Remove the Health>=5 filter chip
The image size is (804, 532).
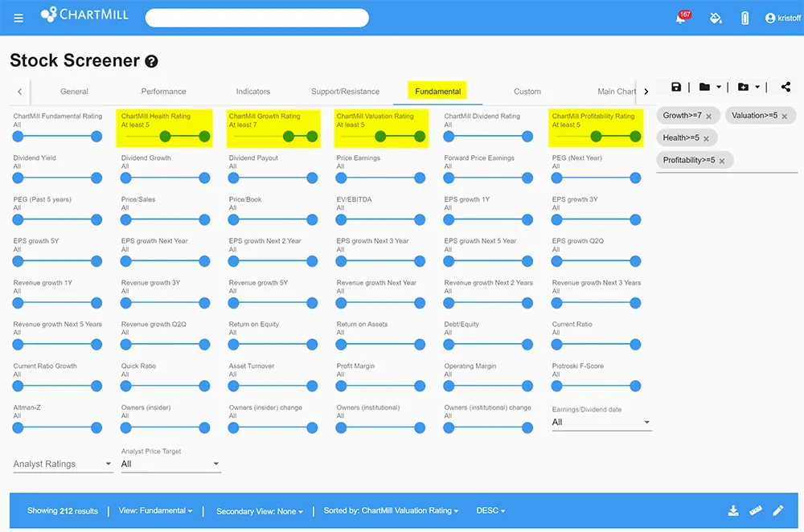click(x=706, y=138)
